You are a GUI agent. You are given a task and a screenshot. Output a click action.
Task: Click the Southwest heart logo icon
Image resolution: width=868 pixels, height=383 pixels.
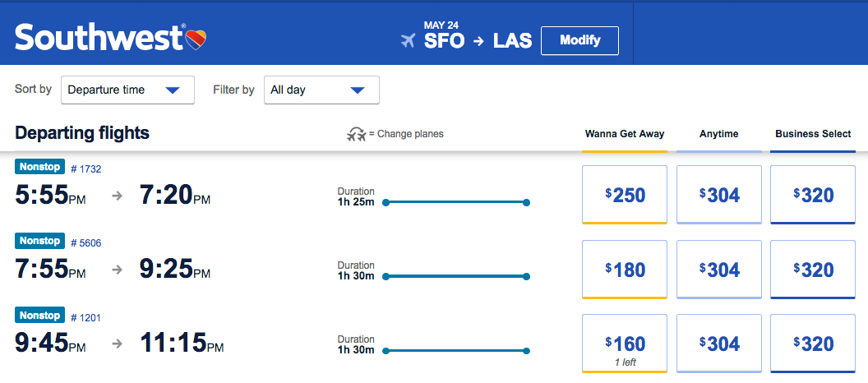[196, 38]
